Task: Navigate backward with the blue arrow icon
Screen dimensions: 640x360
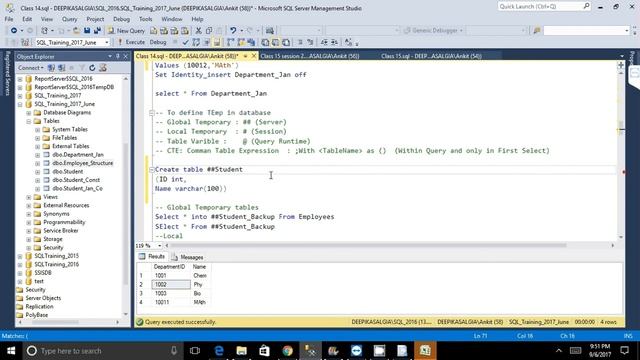Action: coord(14,31)
